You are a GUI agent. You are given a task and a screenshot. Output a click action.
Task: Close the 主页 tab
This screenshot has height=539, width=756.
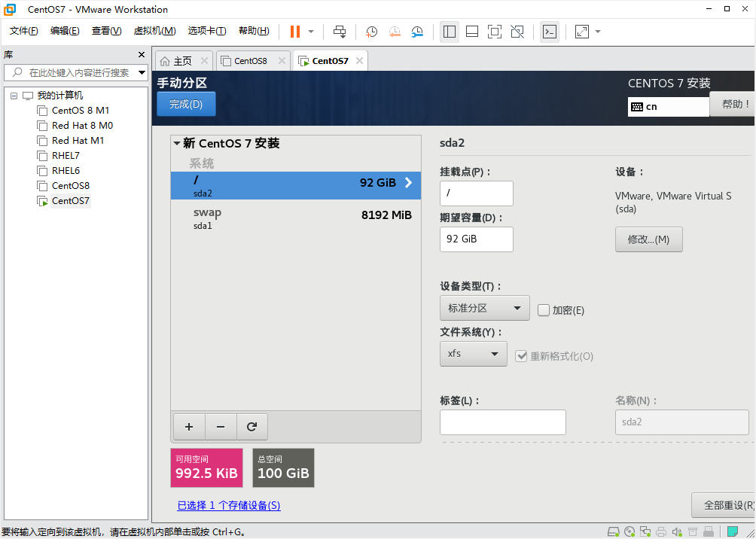point(204,61)
